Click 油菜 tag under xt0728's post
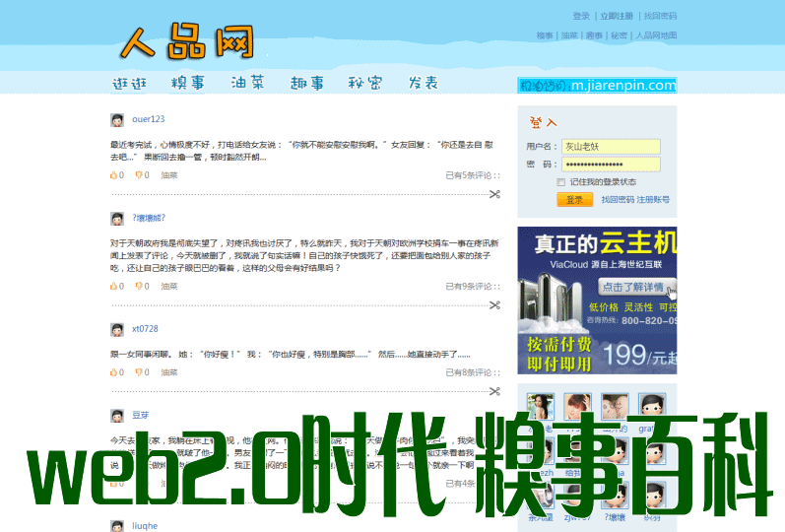This screenshot has width=785, height=532. click(169, 372)
